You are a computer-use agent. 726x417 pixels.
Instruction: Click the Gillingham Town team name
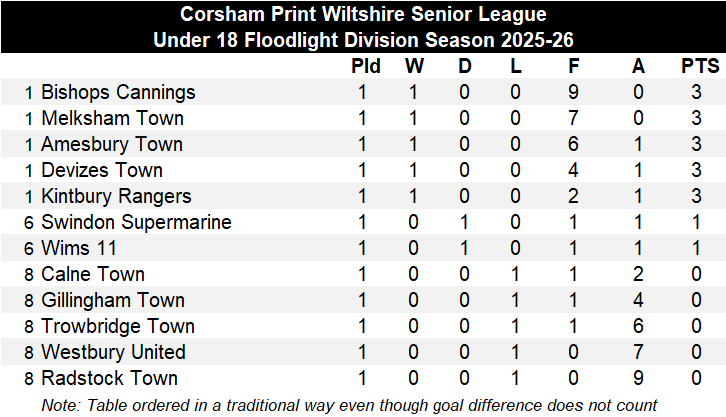coord(113,301)
